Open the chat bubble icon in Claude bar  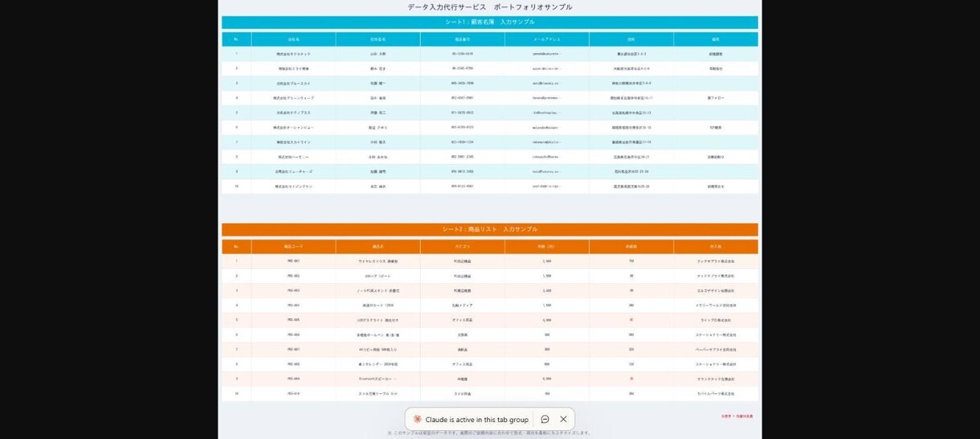[x=545, y=419]
